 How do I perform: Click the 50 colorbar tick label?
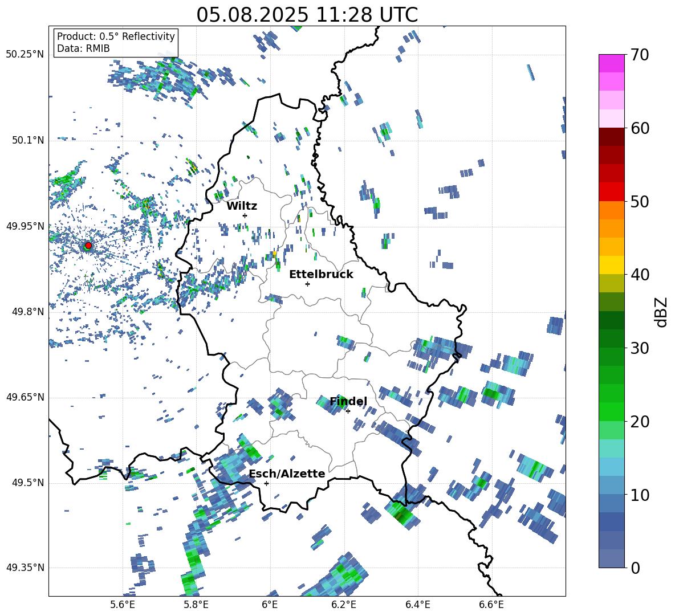coord(640,201)
